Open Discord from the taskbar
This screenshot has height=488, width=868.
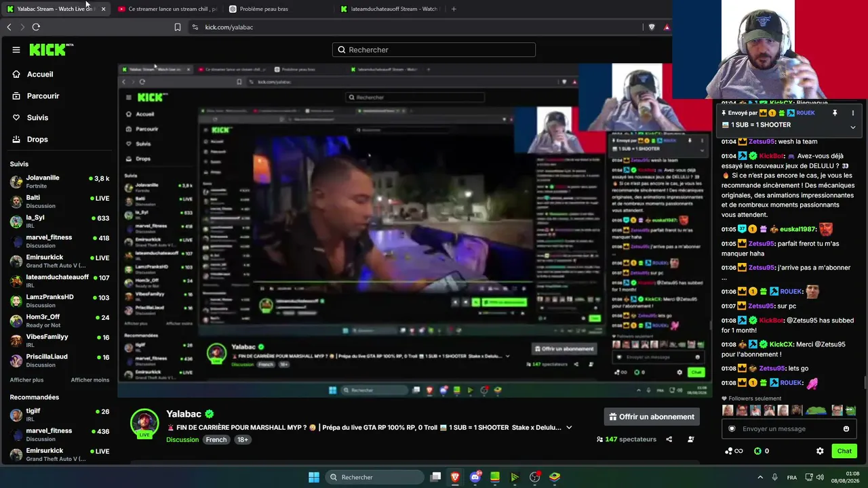(475, 477)
